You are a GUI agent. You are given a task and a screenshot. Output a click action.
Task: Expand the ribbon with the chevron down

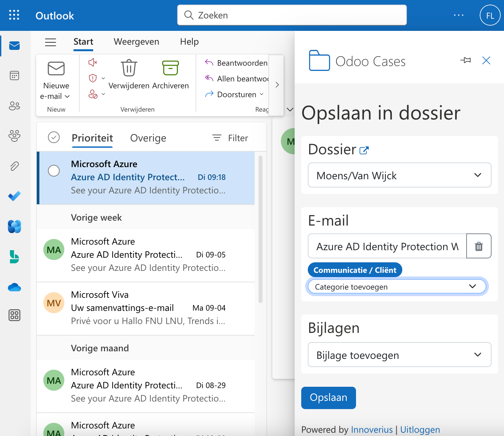290,109
